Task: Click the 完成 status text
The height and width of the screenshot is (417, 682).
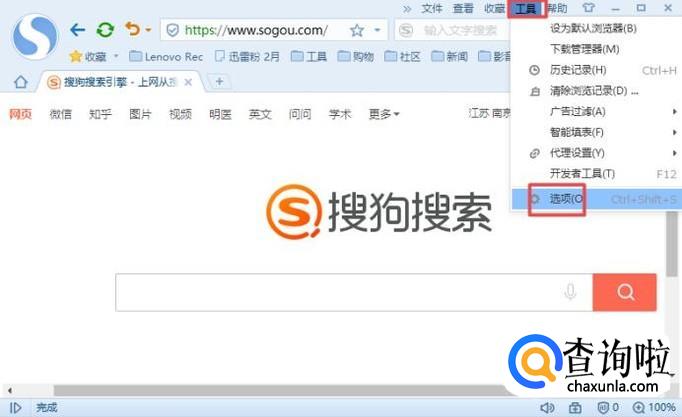Action: point(47,407)
